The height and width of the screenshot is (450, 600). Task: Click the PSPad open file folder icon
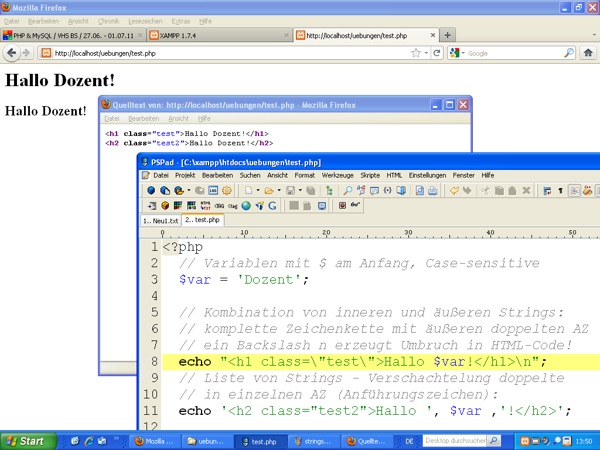pos(270,190)
